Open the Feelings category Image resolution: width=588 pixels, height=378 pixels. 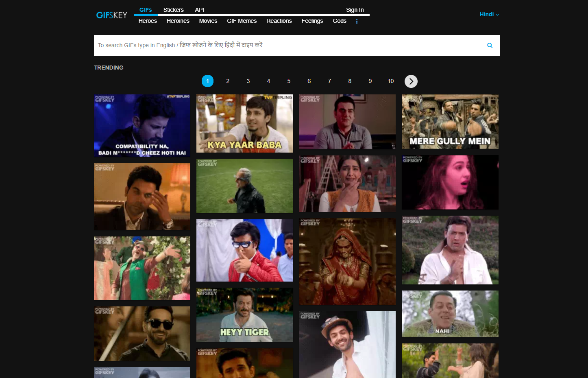[312, 21]
